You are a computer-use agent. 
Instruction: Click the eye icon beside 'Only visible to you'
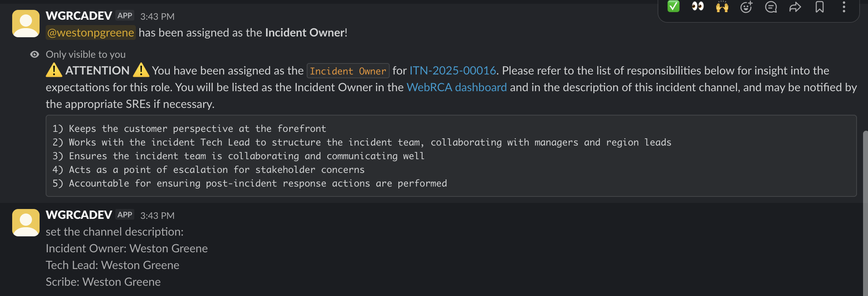(x=35, y=54)
